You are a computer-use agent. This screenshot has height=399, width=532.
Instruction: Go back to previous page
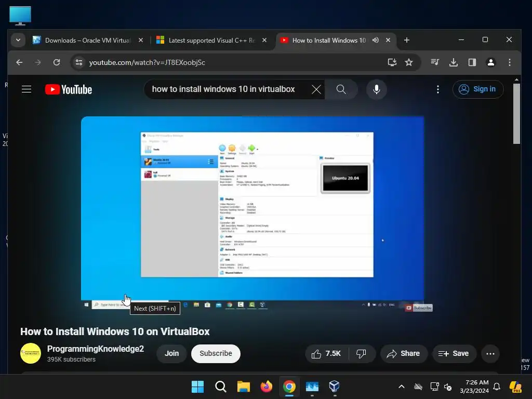(19, 62)
